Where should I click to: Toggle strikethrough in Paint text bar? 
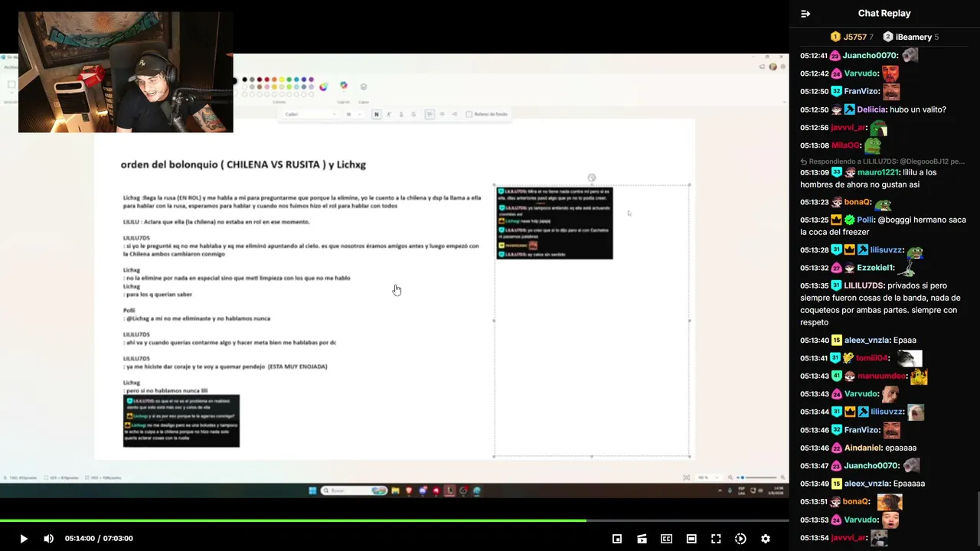(413, 114)
